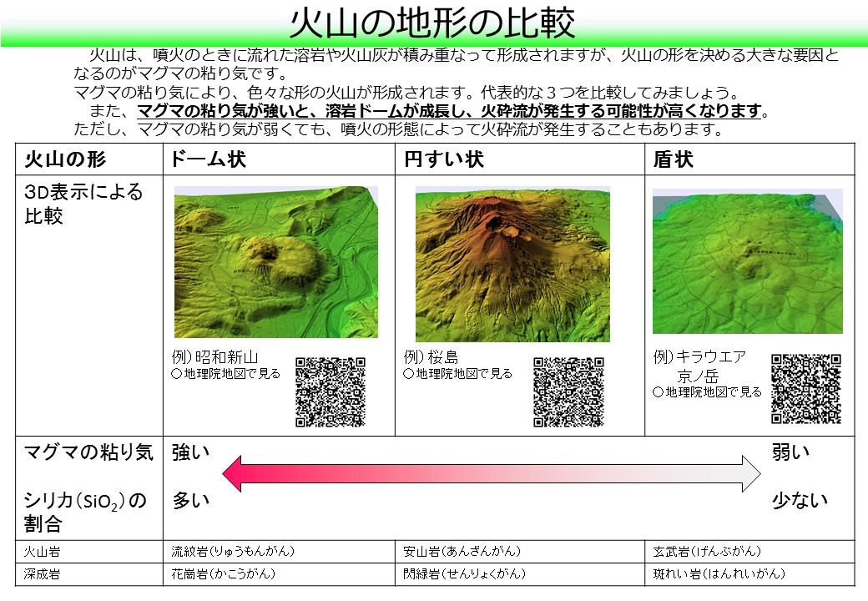Click the 多い label
The height and width of the screenshot is (601, 868).
pos(191,500)
